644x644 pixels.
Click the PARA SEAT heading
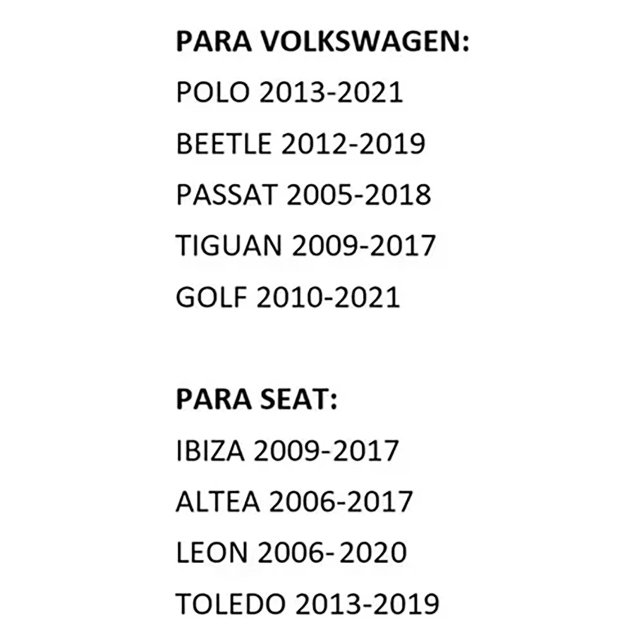pos(257,400)
